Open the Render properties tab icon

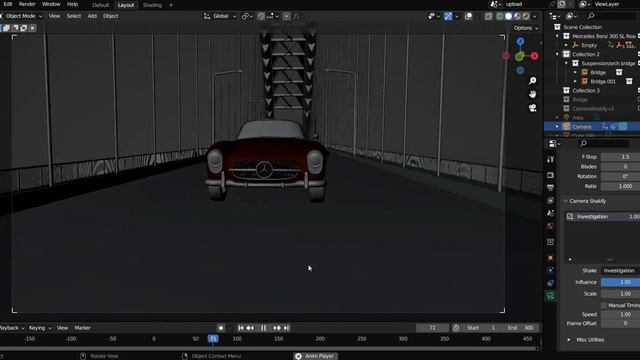(550, 175)
